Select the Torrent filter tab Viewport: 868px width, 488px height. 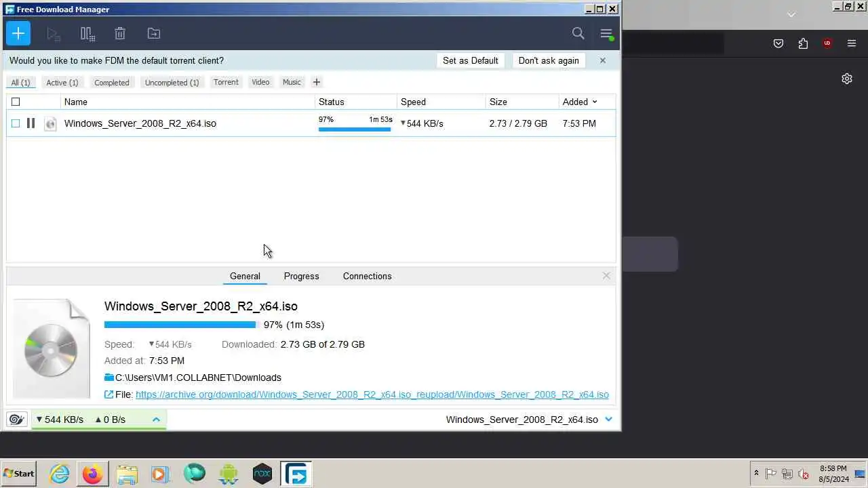(226, 82)
